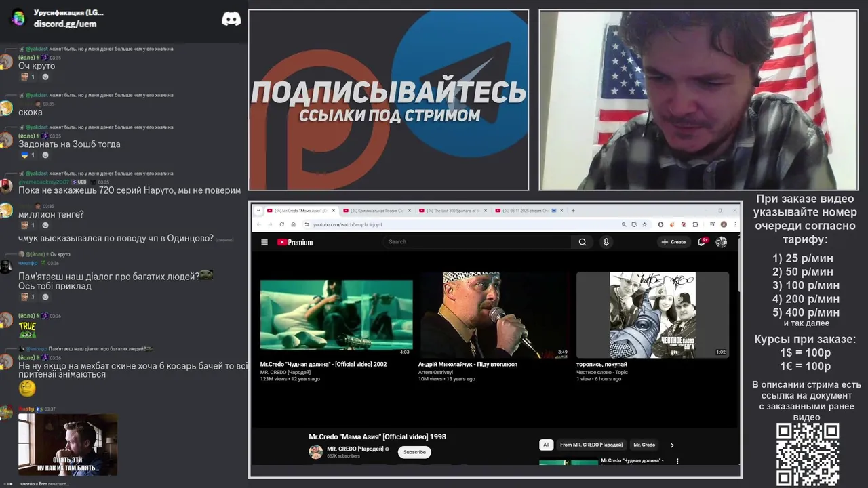Click yellow emoji under мехбат message
868x488 pixels.
[27, 388]
